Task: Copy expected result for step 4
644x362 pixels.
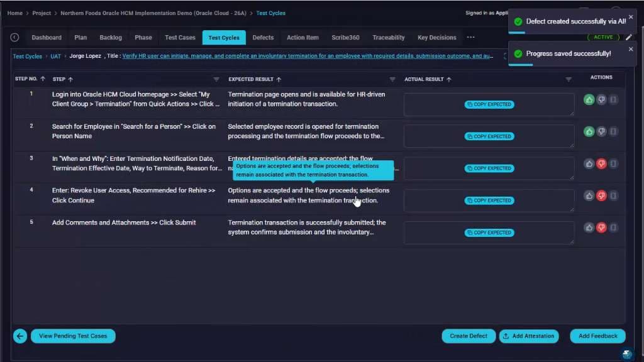Action: click(489, 200)
